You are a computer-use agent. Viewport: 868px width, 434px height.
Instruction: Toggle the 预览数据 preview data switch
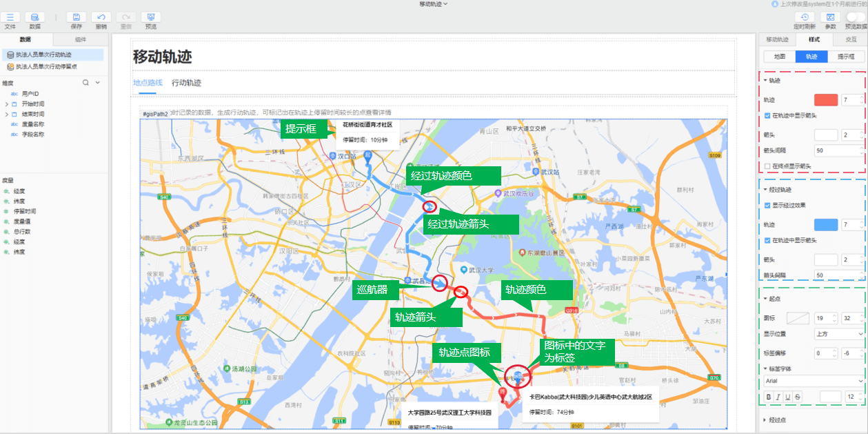coord(856,17)
